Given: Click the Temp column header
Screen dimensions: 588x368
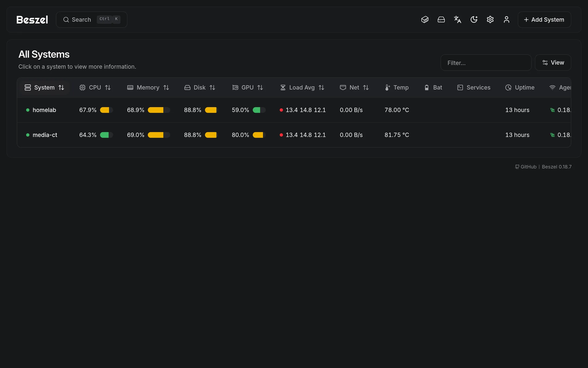Looking at the screenshot, I should [x=397, y=88].
